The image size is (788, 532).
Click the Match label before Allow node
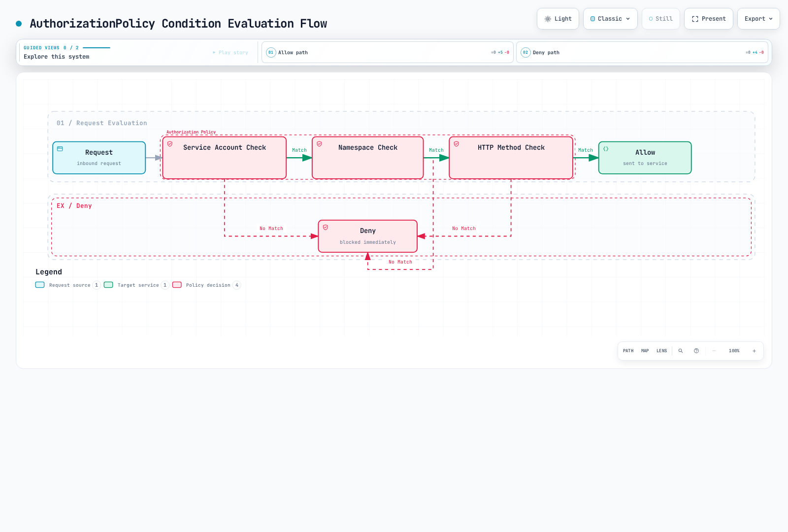[x=586, y=150]
